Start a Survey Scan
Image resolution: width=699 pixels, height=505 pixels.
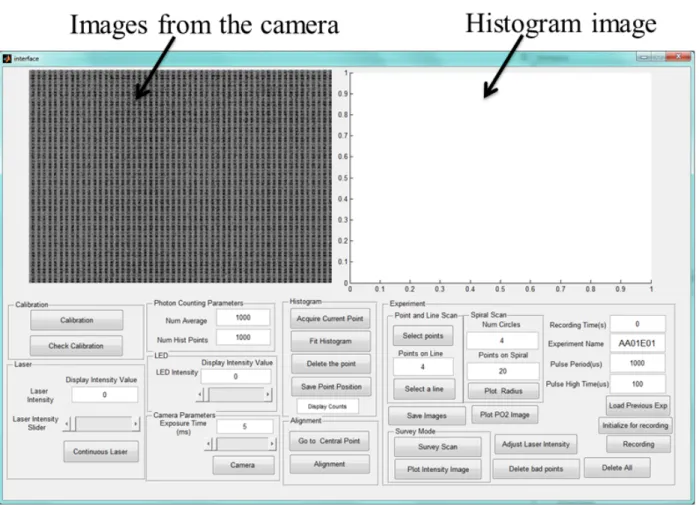point(438,447)
